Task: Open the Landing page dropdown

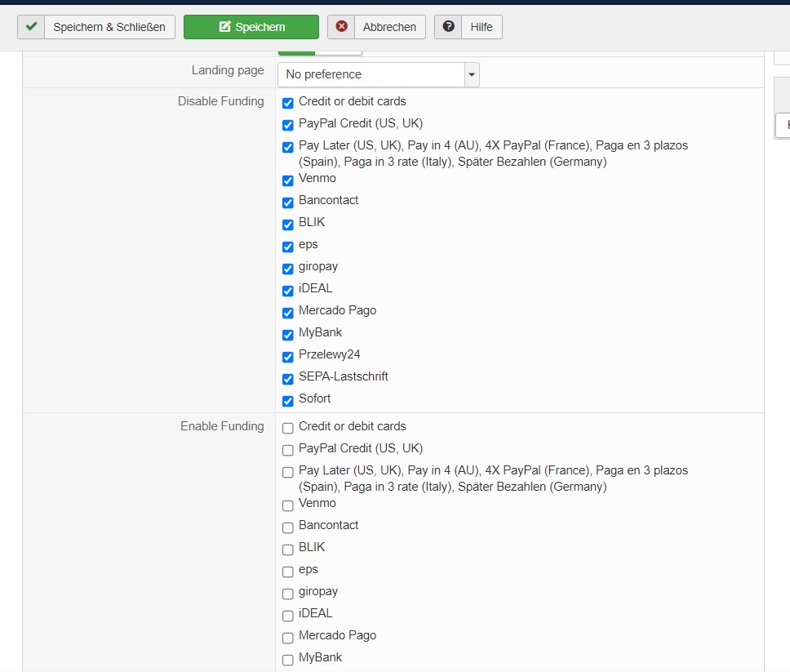Action: click(x=379, y=74)
